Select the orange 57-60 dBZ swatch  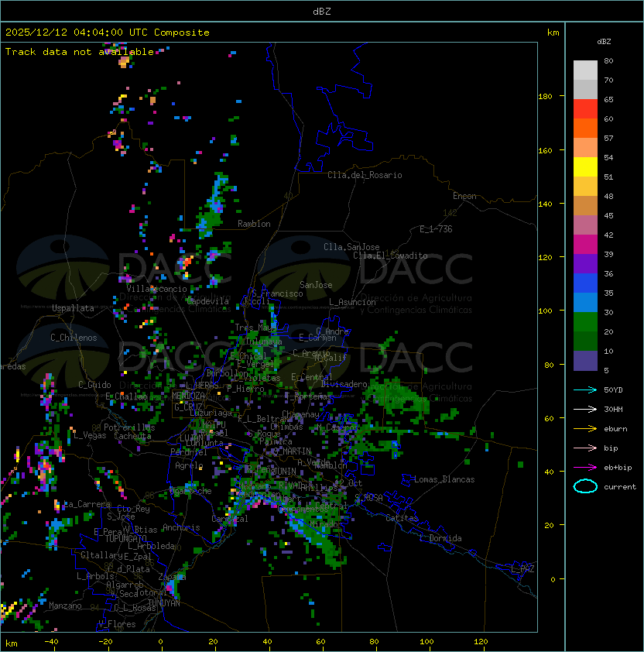point(585,128)
